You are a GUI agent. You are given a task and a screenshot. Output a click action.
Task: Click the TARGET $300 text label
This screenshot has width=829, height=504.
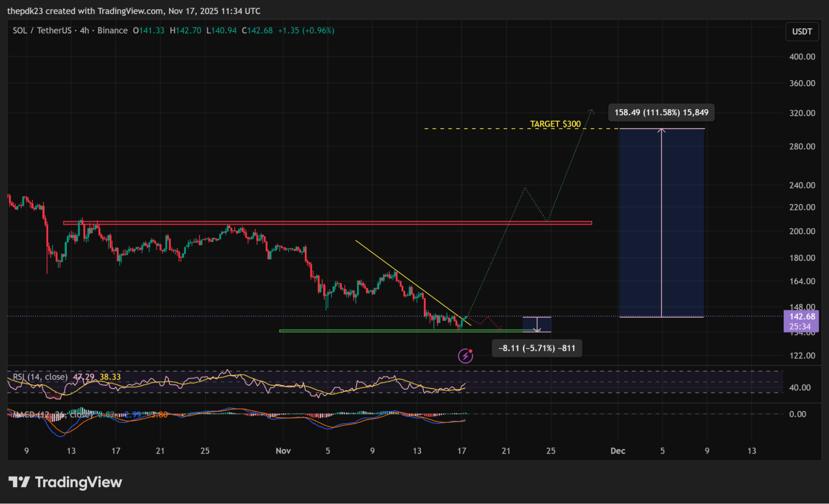pyautogui.click(x=555, y=124)
